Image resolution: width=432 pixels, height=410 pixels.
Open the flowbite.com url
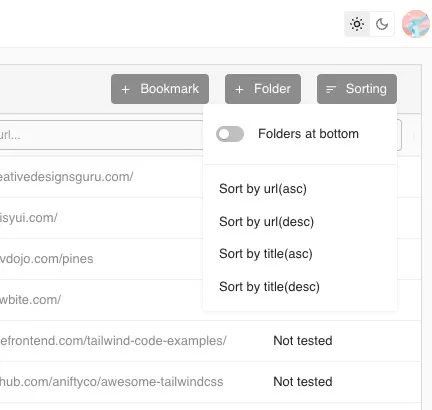tap(30, 300)
